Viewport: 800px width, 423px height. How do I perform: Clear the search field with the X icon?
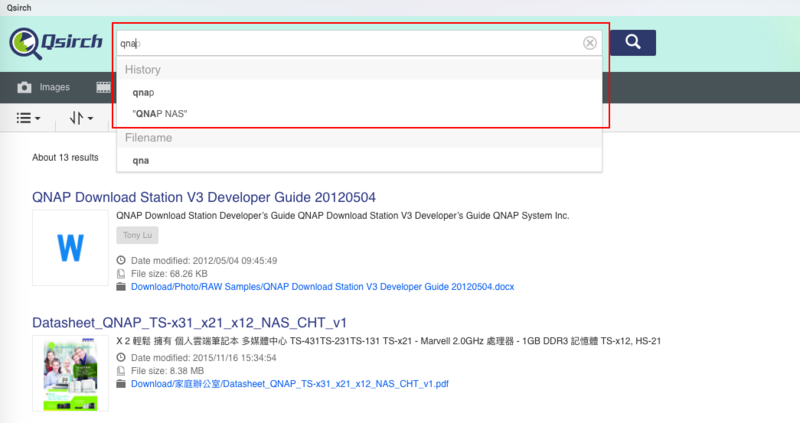pyautogui.click(x=590, y=43)
